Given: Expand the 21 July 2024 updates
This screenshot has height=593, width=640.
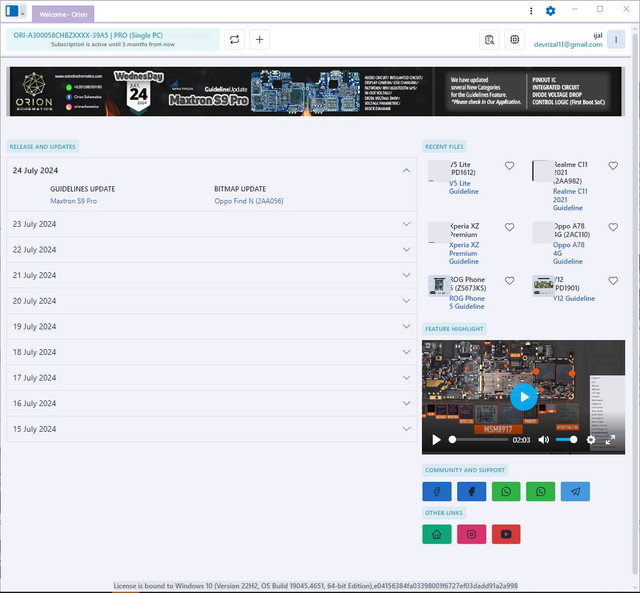Looking at the screenshot, I should 211,275.
